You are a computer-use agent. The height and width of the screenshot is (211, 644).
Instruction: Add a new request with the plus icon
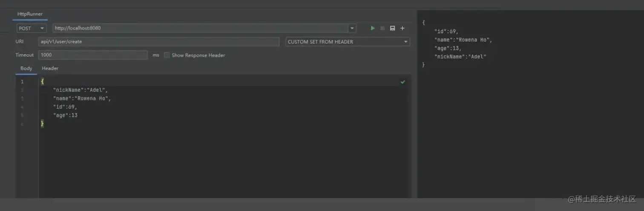(x=402, y=29)
